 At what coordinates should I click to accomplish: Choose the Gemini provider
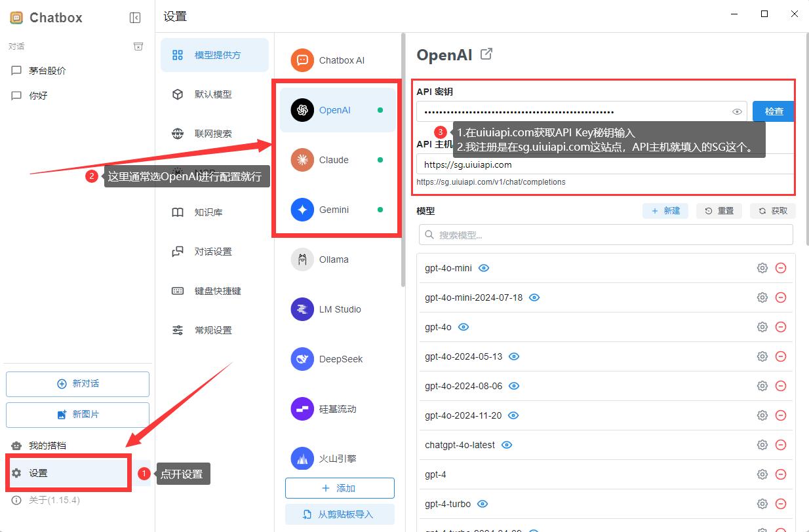pyautogui.click(x=338, y=210)
